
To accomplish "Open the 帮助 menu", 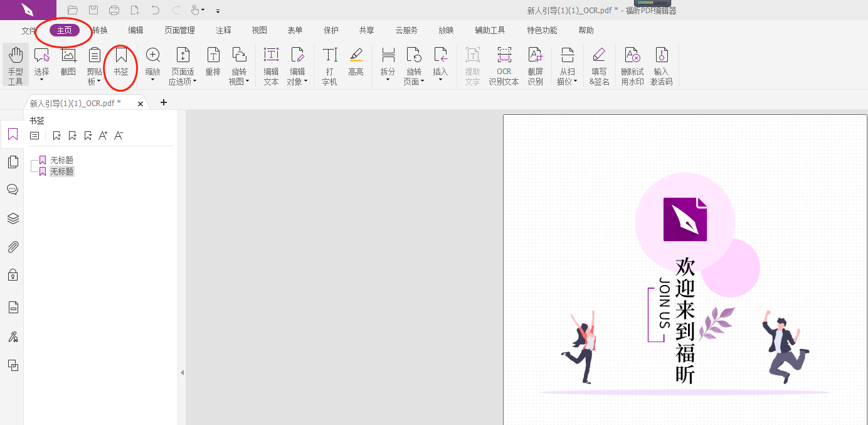I will click(x=586, y=30).
